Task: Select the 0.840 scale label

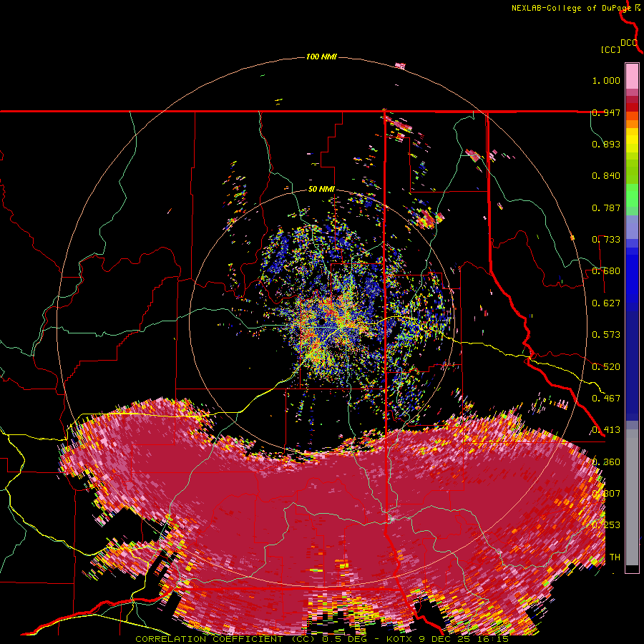Action: coord(606,176)
